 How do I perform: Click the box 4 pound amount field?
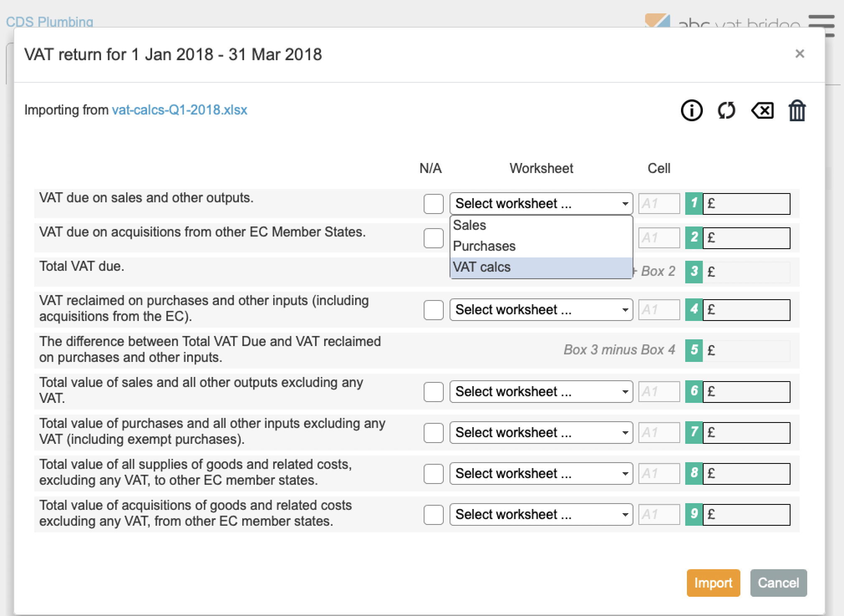[747, 310]
